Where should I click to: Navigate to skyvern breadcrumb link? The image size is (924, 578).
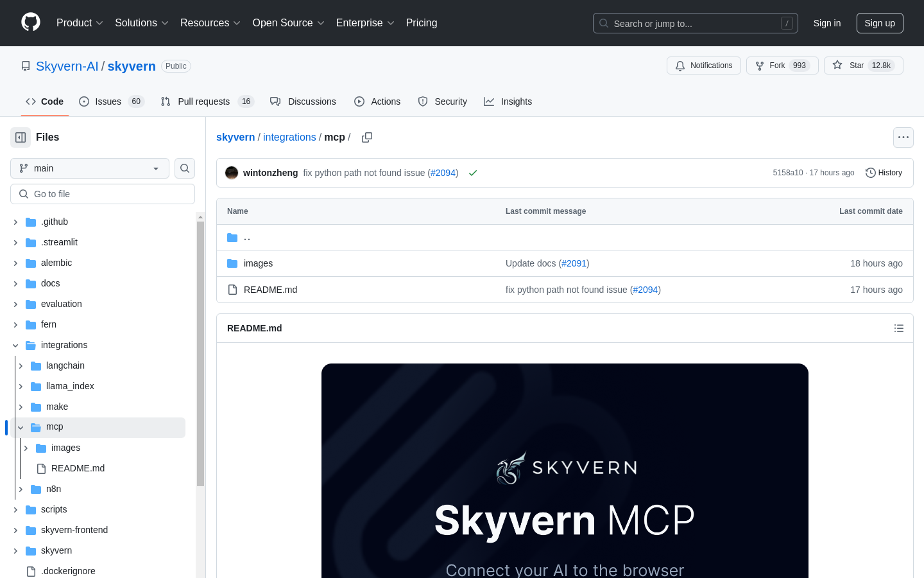[x=235, y=137]
